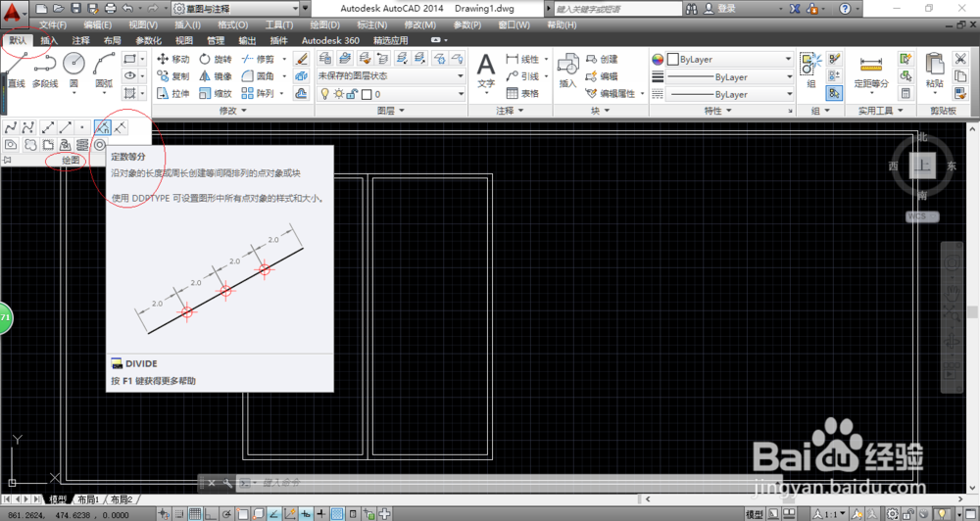Select the Arc (圆弧) tool

click(104, 71)
